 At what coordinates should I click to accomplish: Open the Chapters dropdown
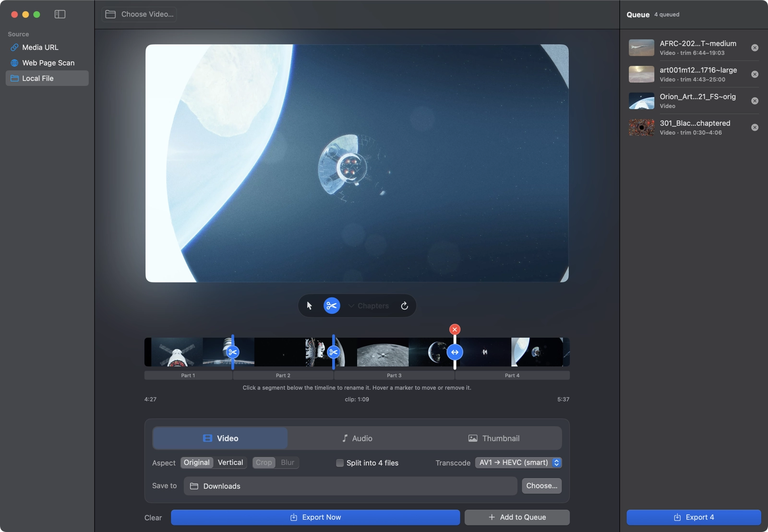coord(369,306)
